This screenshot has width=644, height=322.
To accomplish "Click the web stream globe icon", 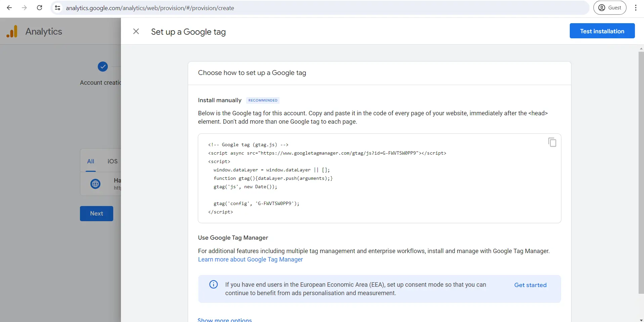I will (x=95, y=184).
